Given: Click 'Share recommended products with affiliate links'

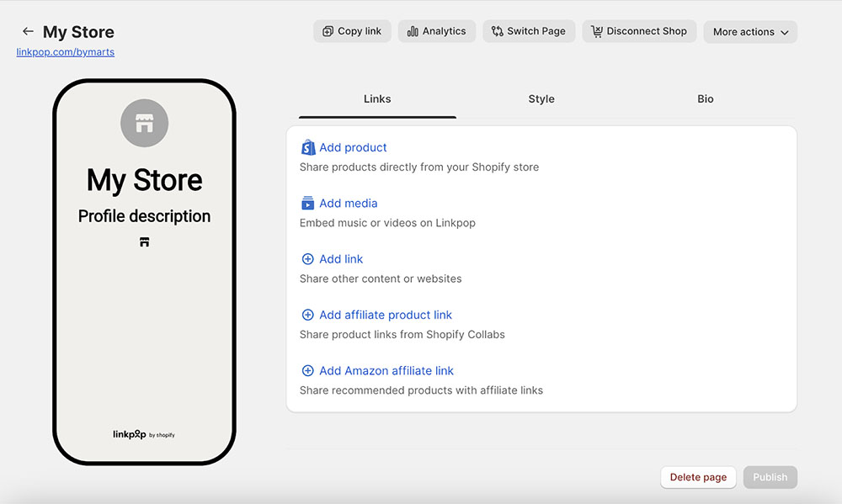Looking at the screenshot, I should point(422,390).
